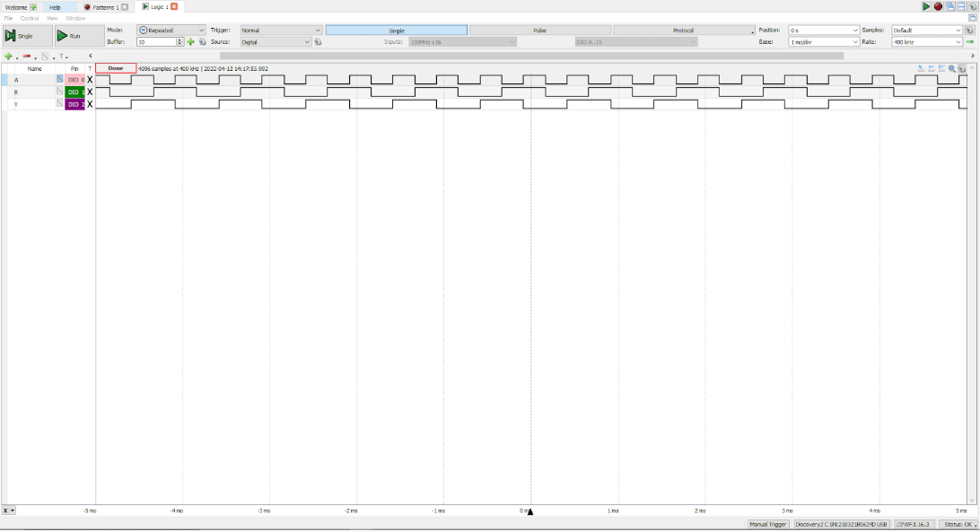
Task: Open the Control menu
Action: pos(29,17)
